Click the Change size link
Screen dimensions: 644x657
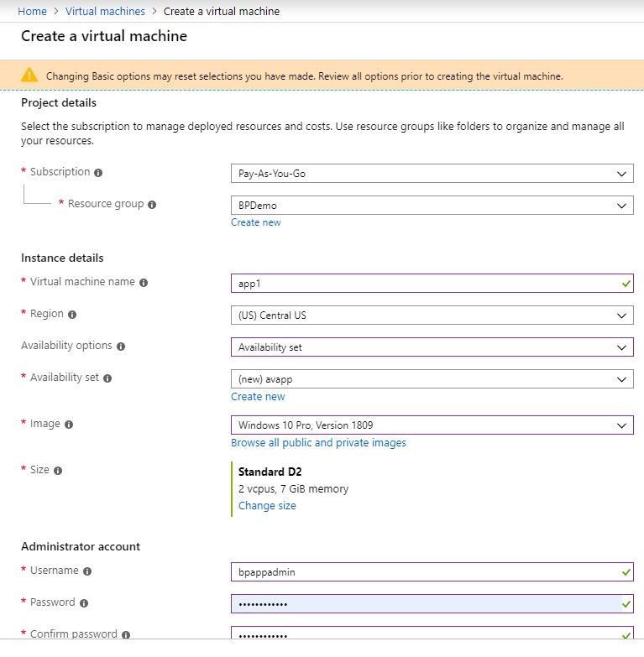click(x=267, y=506)
